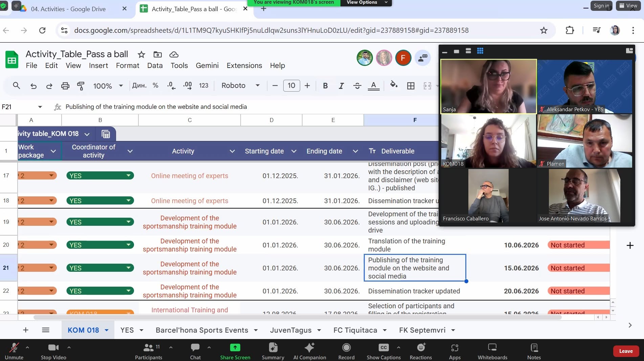Open the borders menu

[x=410, y=86]
